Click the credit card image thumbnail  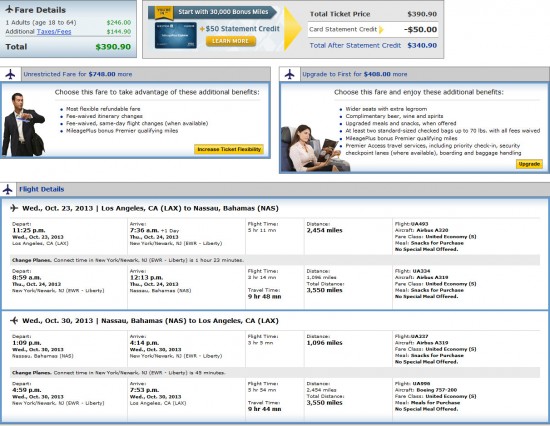click(x=176, y=35)
